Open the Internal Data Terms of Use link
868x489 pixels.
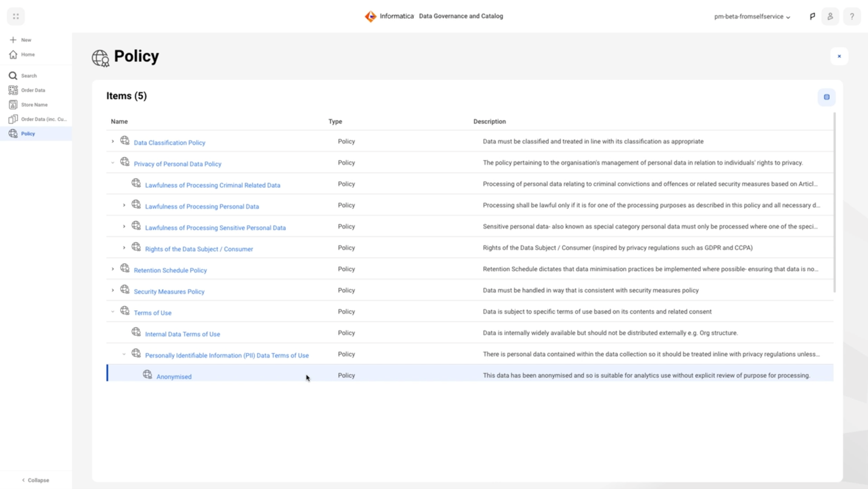(182, 334)
